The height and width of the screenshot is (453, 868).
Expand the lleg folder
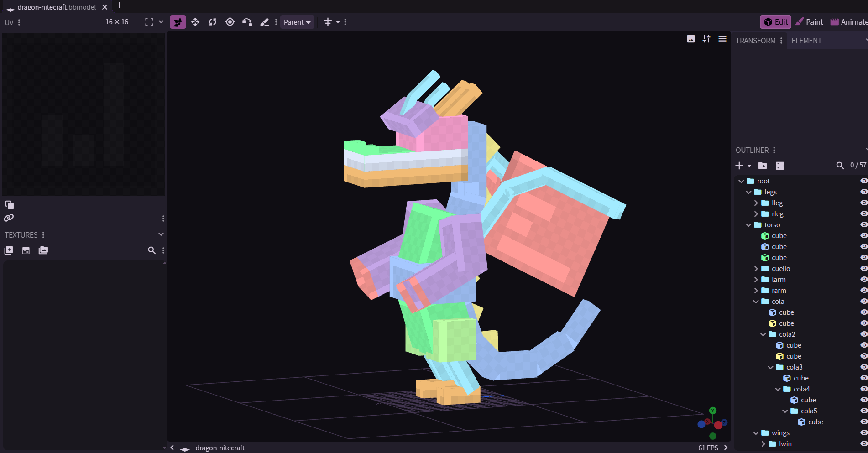[x=756, y=203]
